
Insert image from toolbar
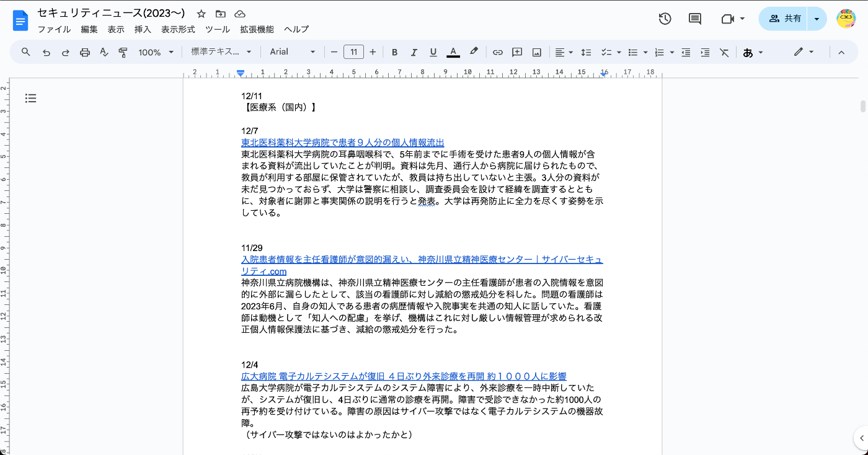[x=537, y=52]
